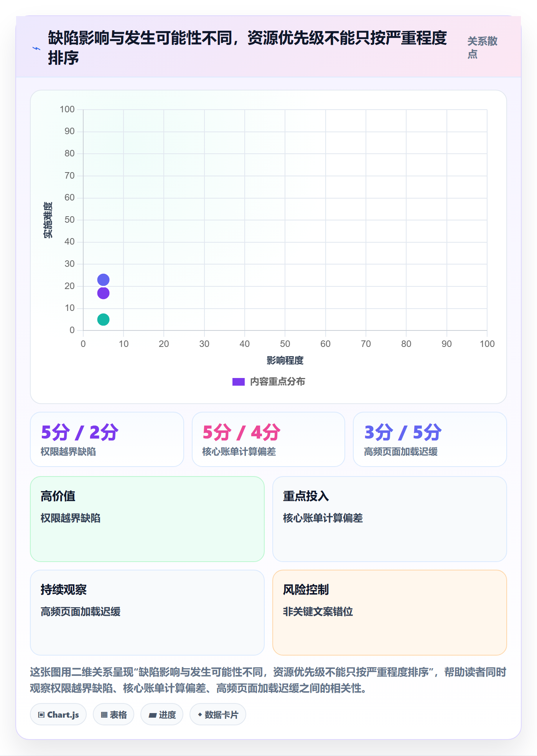Toggle the 内容重点分布 legend label
Image resolution: width=537 pixels, height=756 pixels.
coord(277,382)
